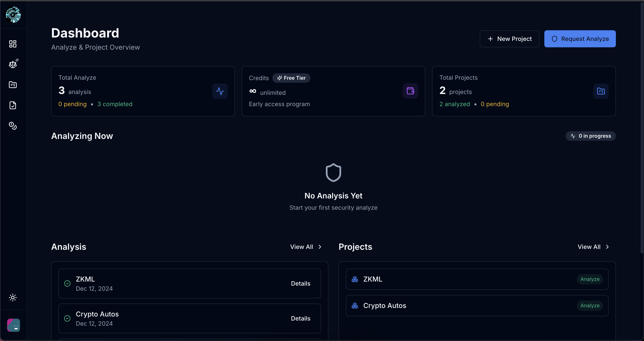Expand Projects list via View All chevron
The height and width of the screenshot is (341, 644).
tap(607, 247)
